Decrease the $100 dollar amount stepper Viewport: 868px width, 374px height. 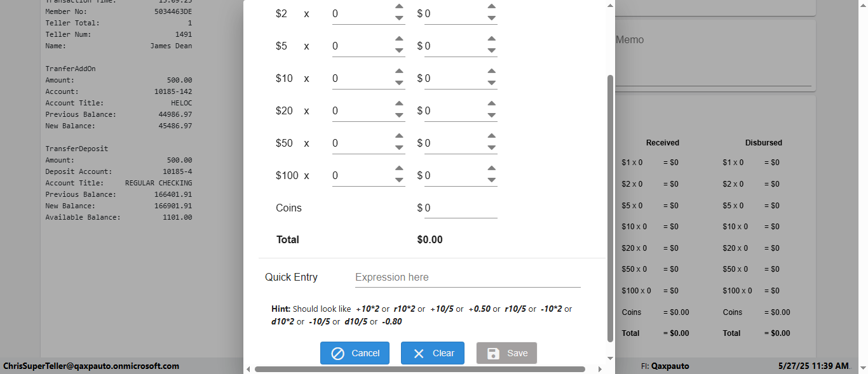pos(491,180)
